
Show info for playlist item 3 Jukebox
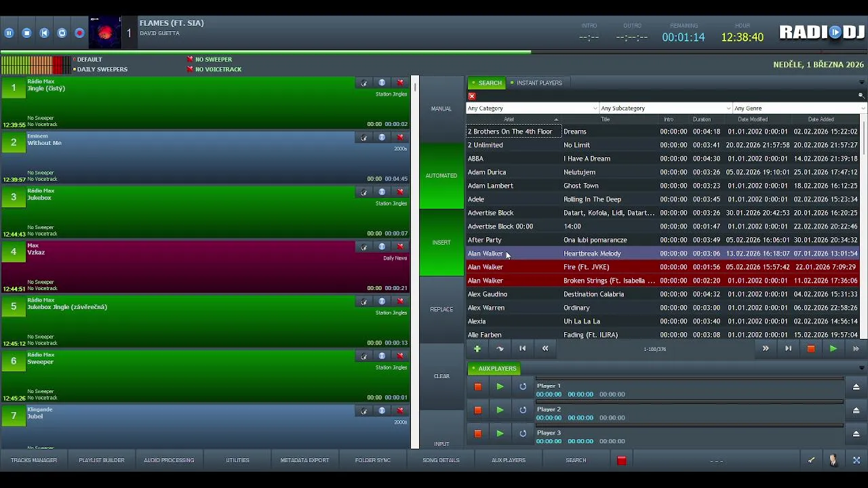click(x=382, y=192)
